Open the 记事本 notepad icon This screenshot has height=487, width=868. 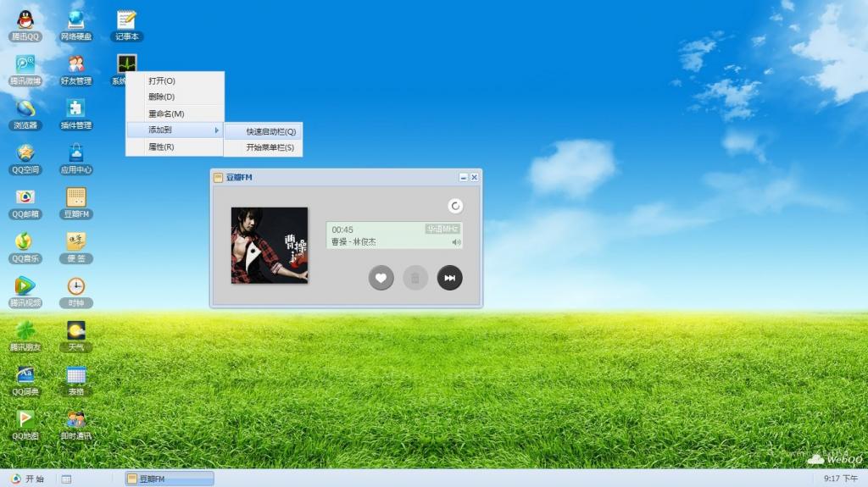(127, 25)
